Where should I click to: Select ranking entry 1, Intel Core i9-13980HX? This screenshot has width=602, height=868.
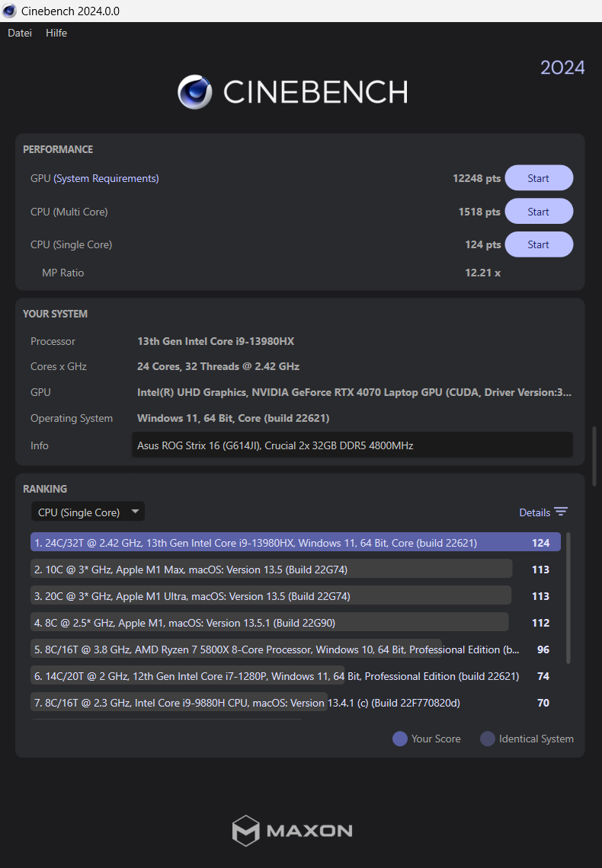point(296,542)
